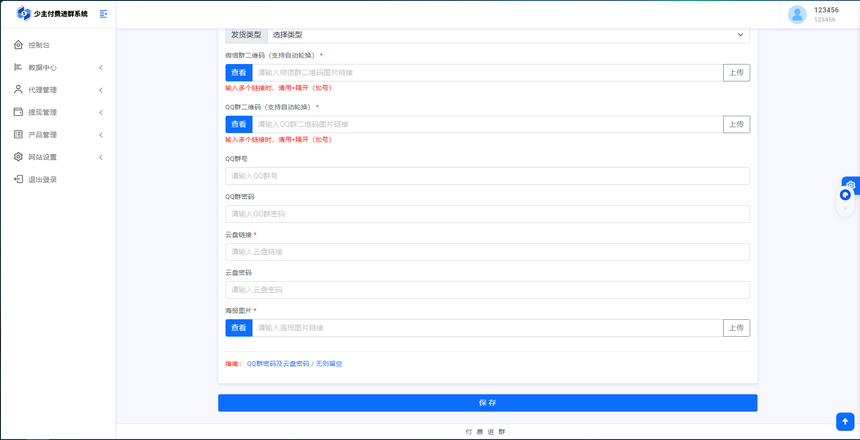860x440 pixels.
Task: Open the user avatar icon
Action: point(797,15)
